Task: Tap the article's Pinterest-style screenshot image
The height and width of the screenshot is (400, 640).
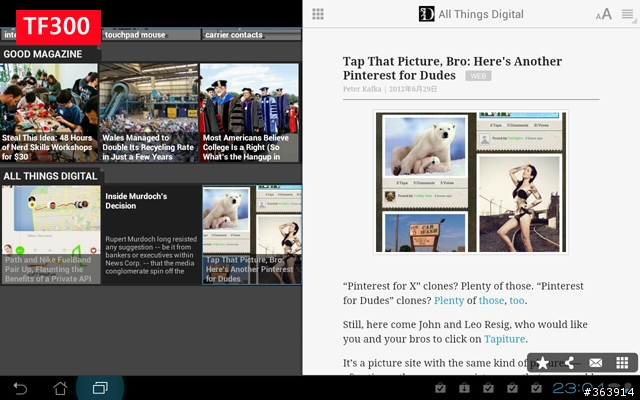Action: (x=471, y=182)
